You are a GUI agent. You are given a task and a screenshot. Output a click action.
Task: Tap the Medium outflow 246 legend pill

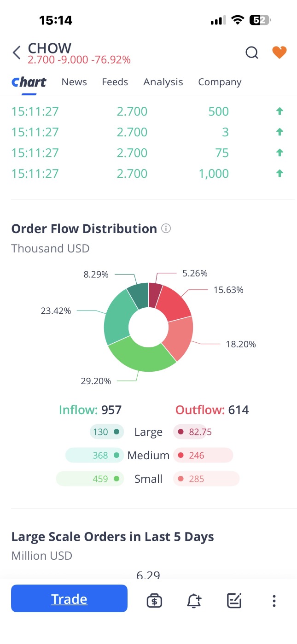203,456
